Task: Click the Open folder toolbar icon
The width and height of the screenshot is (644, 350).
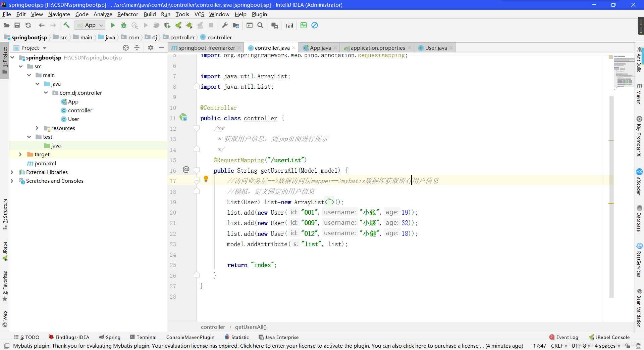Action: pyautogui.click(x=6, y=25)
